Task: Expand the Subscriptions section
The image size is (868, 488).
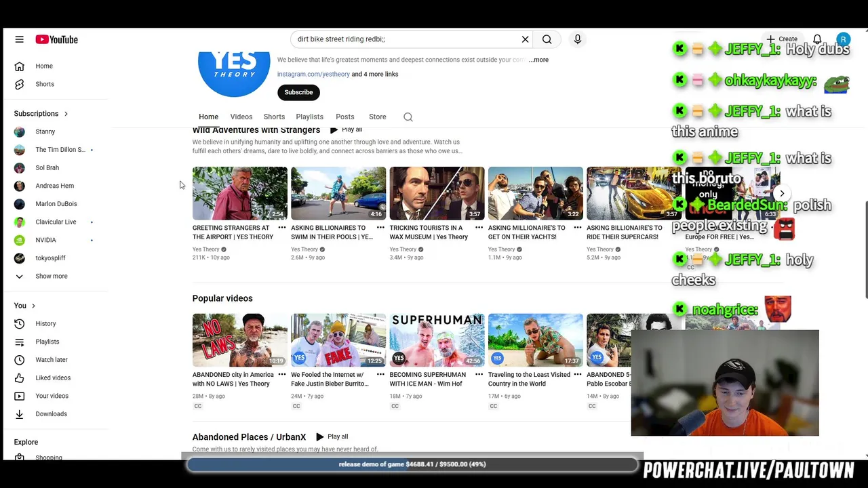Action: pyautogui.click(x=41, y=113)
